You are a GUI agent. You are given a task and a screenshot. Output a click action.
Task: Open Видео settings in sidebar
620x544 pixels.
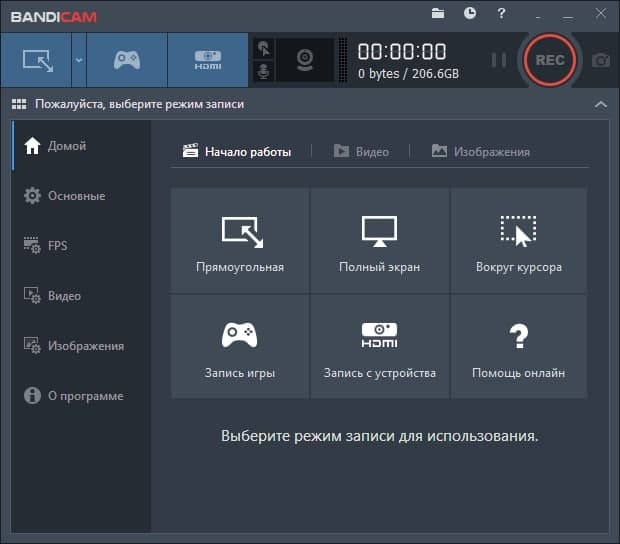click(81, 296)
